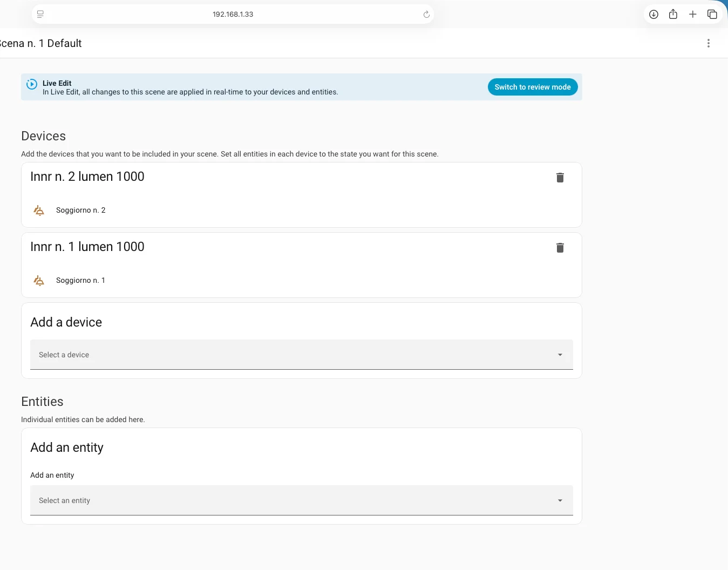Click the Devices section heading
The image size is (728, 570).
[44, 136]
